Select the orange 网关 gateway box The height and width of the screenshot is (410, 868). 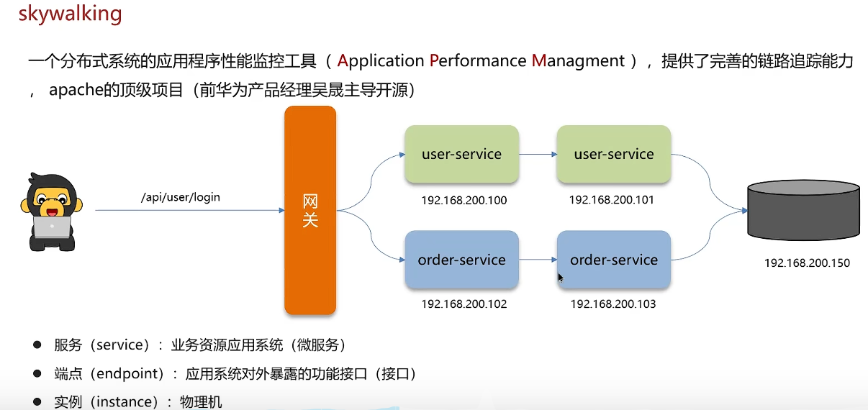(x=310, y=210)
